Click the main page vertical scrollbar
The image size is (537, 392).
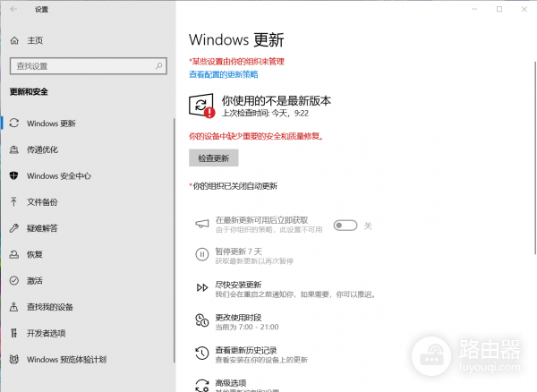(x=535, y=158)
